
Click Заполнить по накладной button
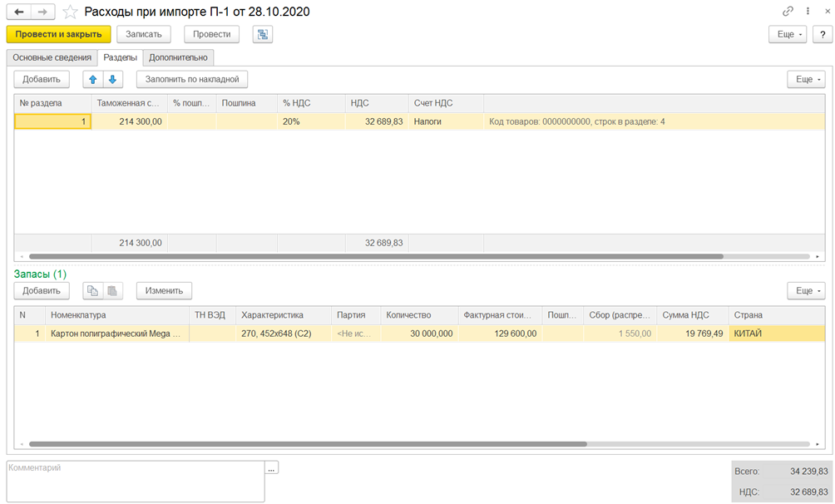click(192, 80)
